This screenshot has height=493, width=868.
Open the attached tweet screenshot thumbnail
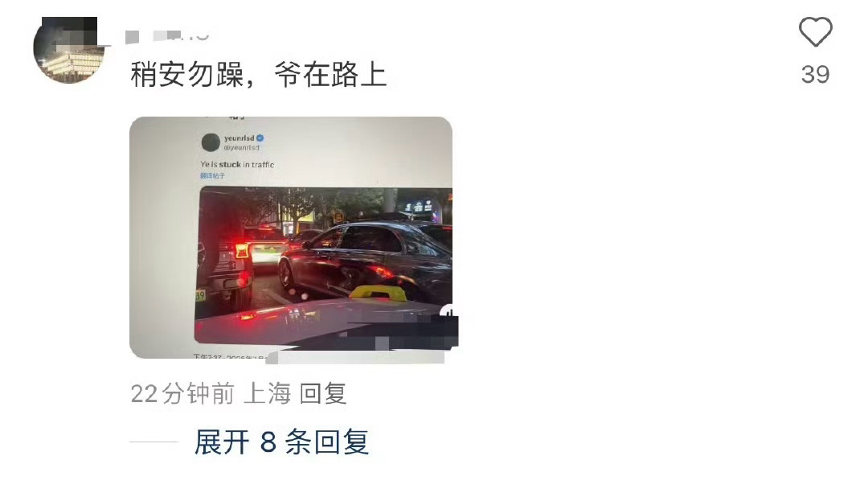(x=291, y=237)
